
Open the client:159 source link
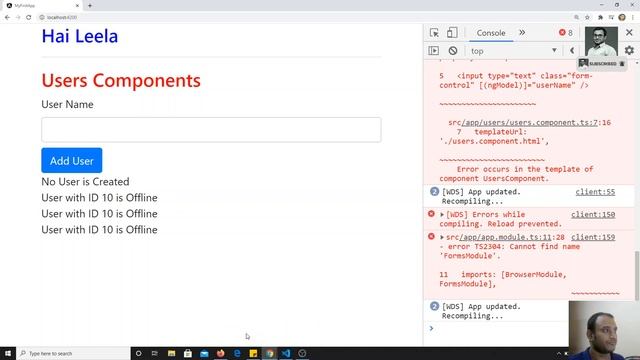[x=593, y=237]
